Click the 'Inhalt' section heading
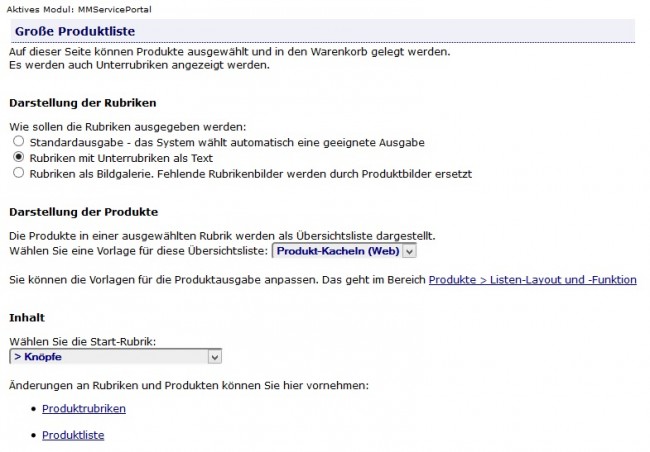Image resolution: width=650 pixels, height=452 pixels. coord(27,318)
